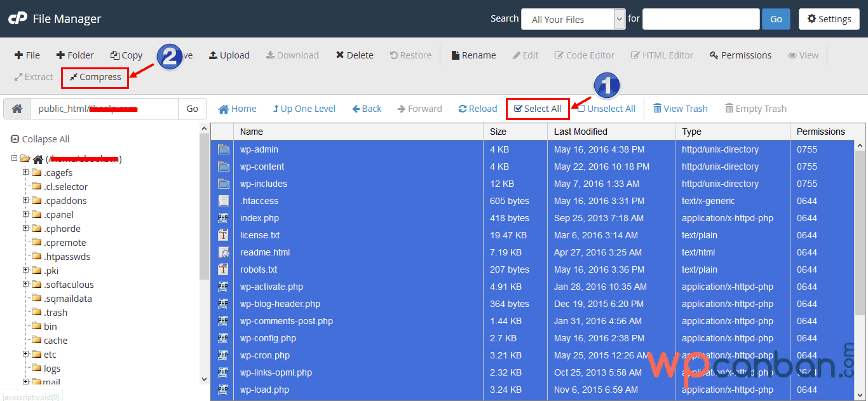Click the Download toolbar button
This screenshot has height=401, width=868.
click(x=292, y=55)
